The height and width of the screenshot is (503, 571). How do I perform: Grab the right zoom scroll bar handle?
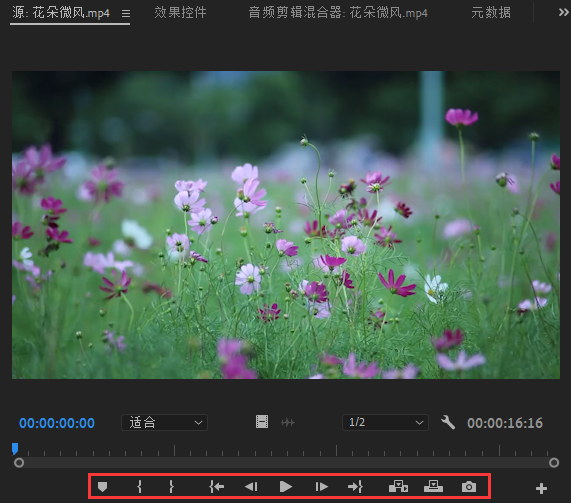(x=554, y=463)
